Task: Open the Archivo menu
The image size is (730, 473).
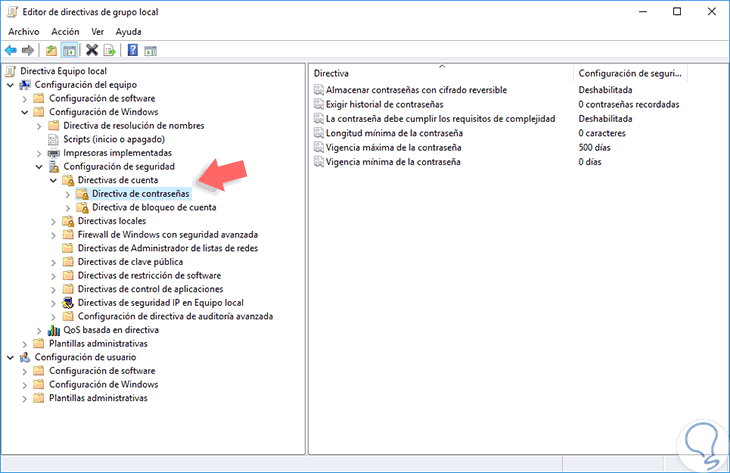Action: (24, 32)
